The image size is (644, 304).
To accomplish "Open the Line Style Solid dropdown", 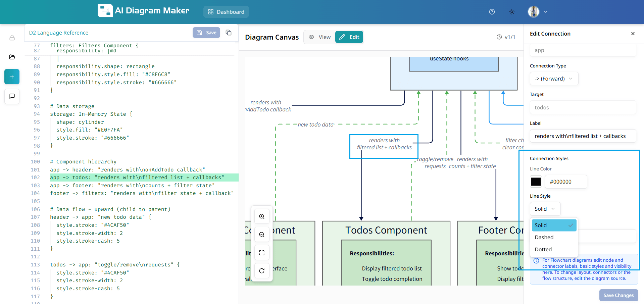I will [545, 209].
